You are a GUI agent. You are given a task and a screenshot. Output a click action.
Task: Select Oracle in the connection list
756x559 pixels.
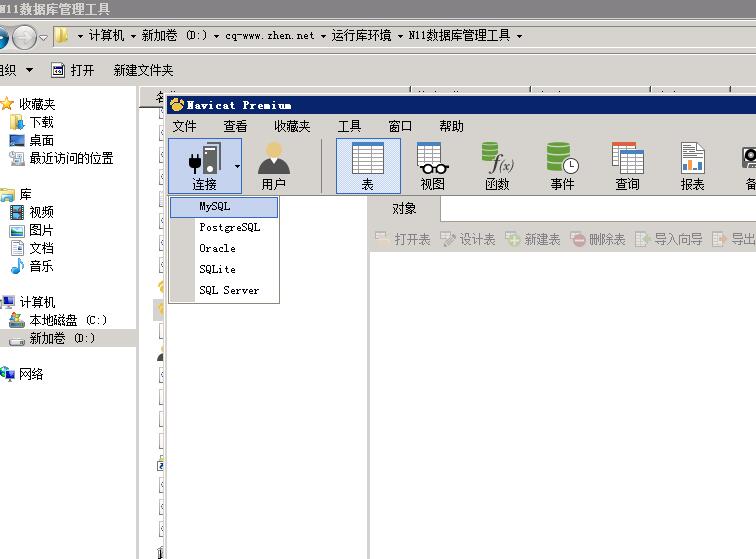[x=217, y=248]
